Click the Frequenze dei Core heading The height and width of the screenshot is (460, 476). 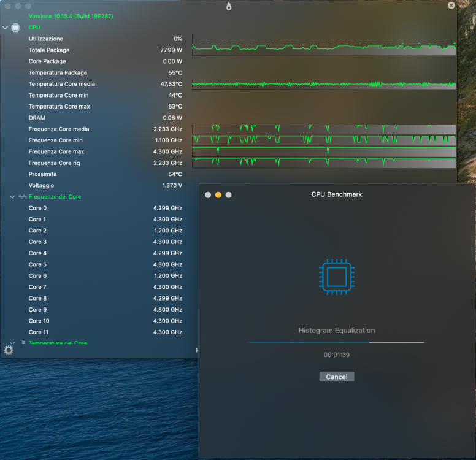(55, 197)
